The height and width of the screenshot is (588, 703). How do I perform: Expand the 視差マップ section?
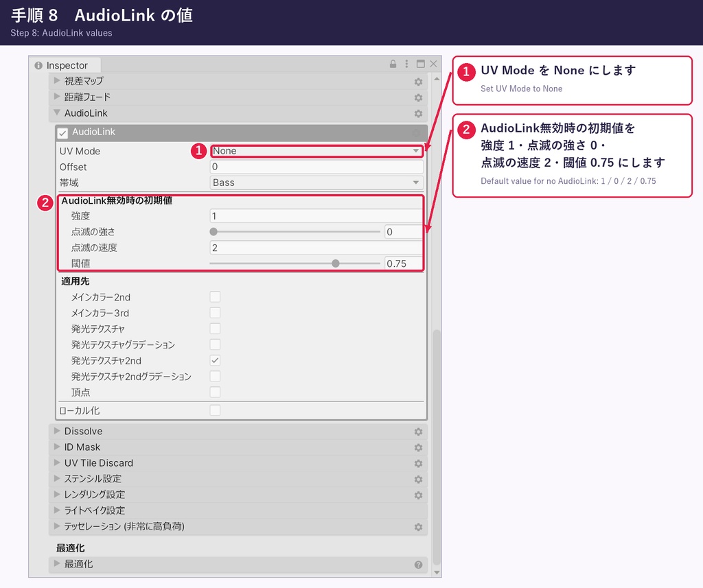click(57, 81)
